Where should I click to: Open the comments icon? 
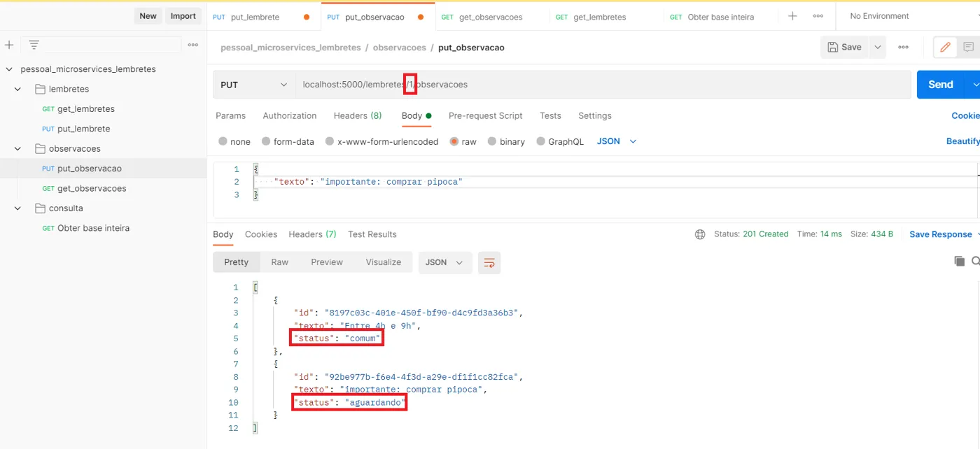coord(968,47)
